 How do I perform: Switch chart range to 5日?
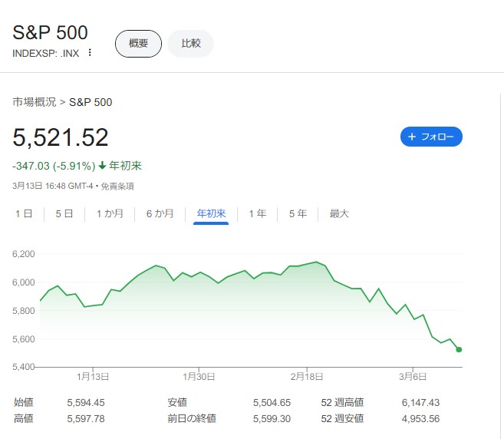(x=64, y=213)
